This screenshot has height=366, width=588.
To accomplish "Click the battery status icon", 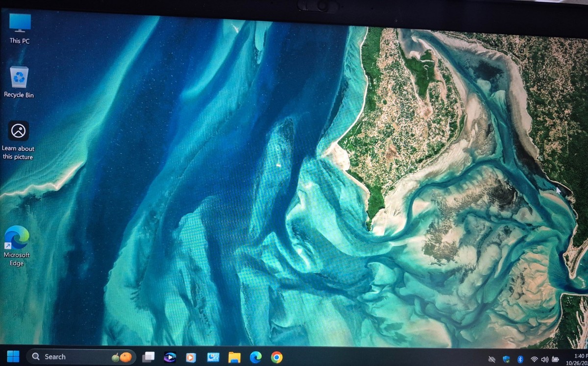I will (x=556, y=359).
